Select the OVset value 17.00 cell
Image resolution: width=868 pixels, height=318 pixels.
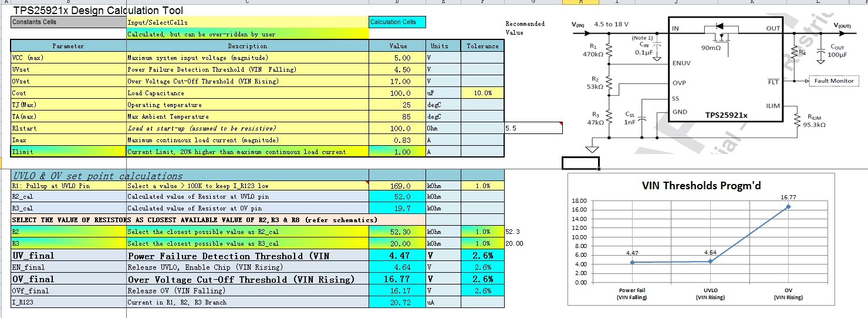[397, 81]
